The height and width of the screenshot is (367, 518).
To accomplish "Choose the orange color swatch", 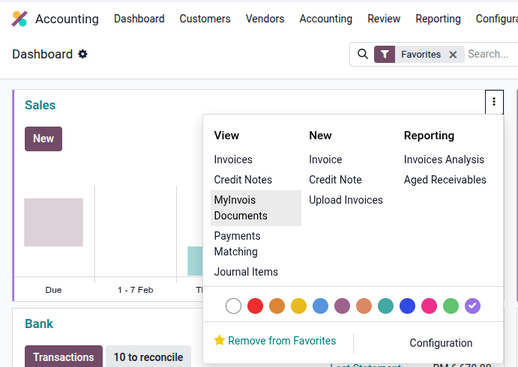I will tap(277, 306).
